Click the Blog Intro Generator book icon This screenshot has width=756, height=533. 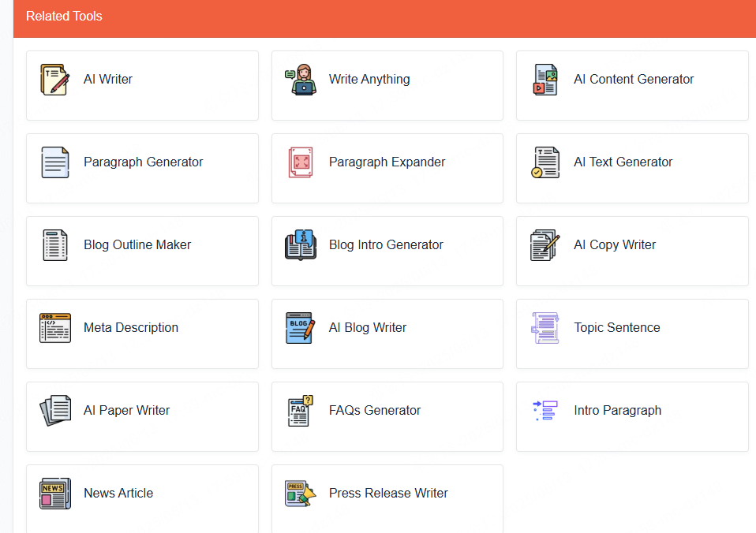pyautogui.click(x=301, y=245)
